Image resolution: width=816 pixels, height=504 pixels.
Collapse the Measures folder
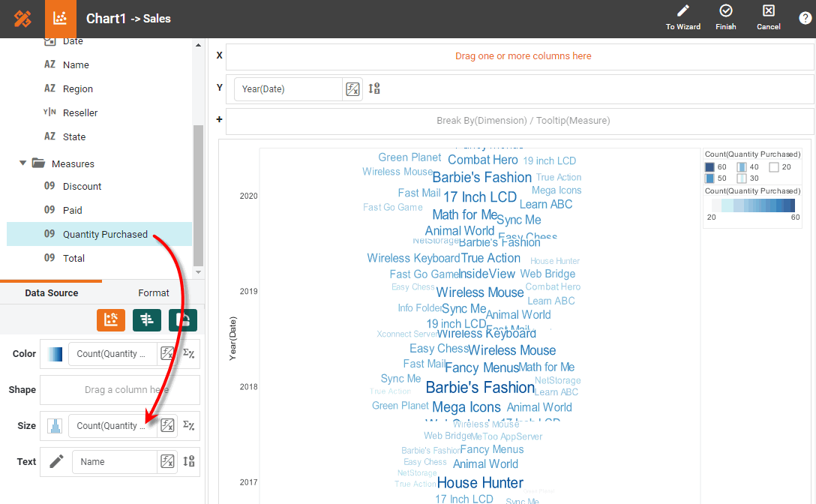23,163
